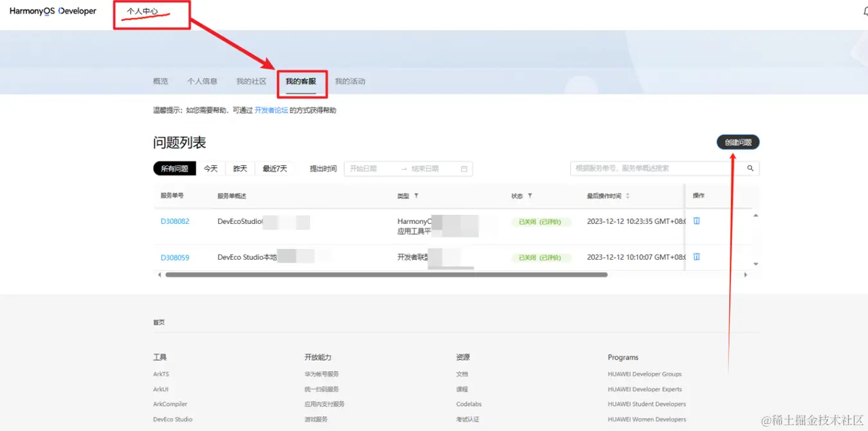Select 最近7天 filter

[275, 169]
